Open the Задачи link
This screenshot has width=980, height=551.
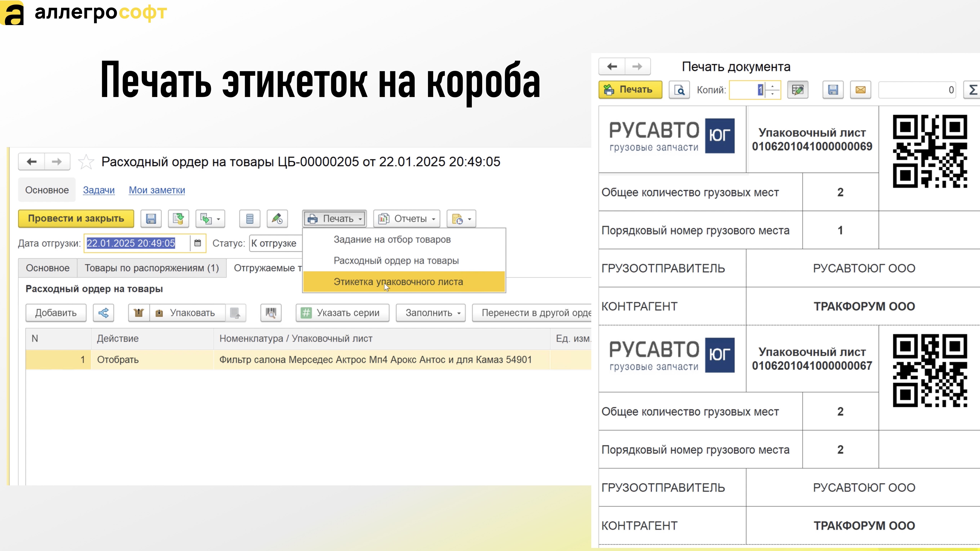click(99, 190)
